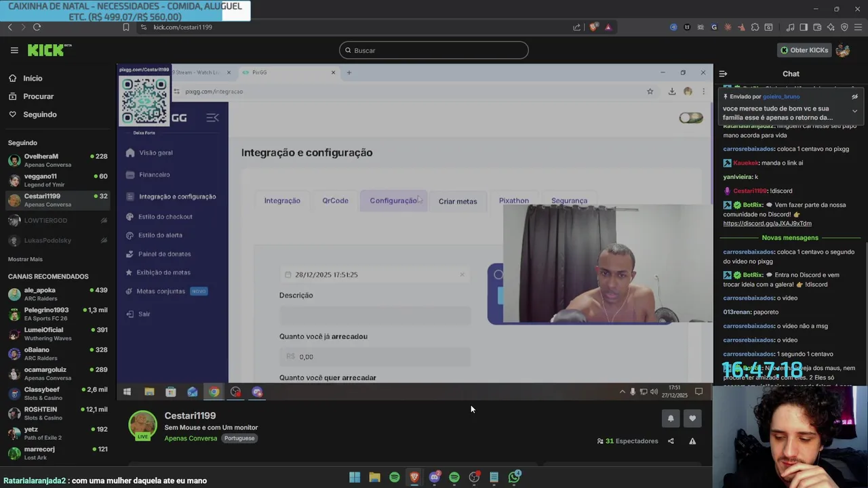Open Cestari1199 streamer avatar
Image resolution: width=868 pixels, height=488 pixels.
point(142,425)
